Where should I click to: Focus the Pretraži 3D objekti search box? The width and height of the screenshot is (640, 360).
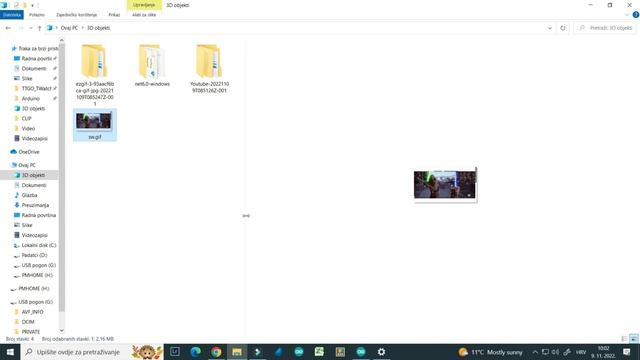(605, 28)
